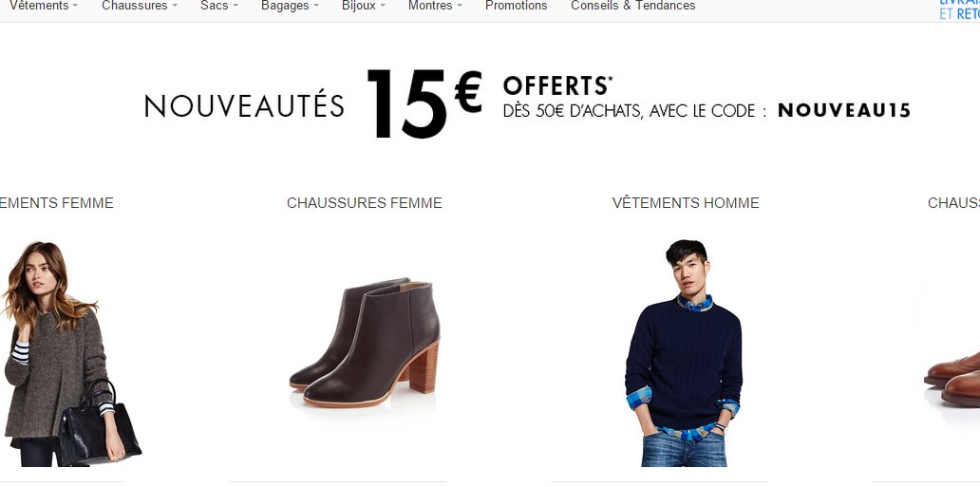This screenshot has width=980, height=487.
Task: Expand the Bagages menu
Action: (x=290, y=6)
